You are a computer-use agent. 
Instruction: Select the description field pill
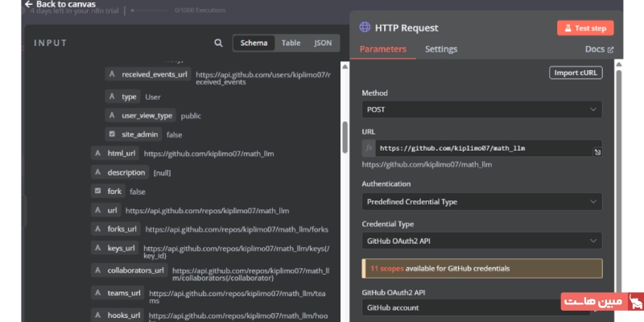[x=120, y=172]
